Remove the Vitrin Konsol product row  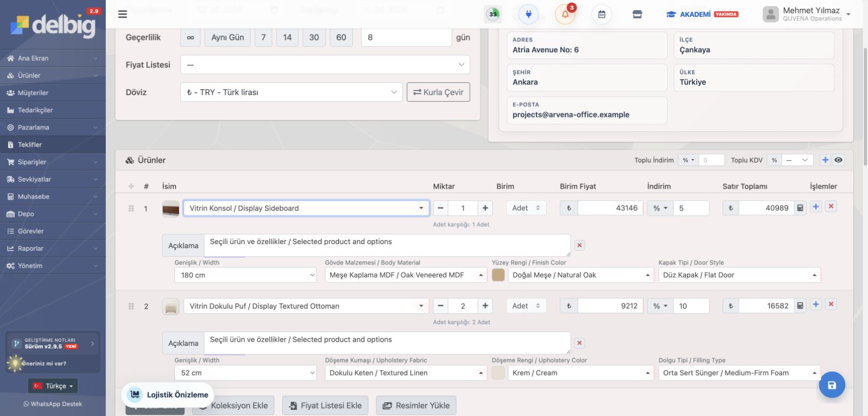click(831, 207)
